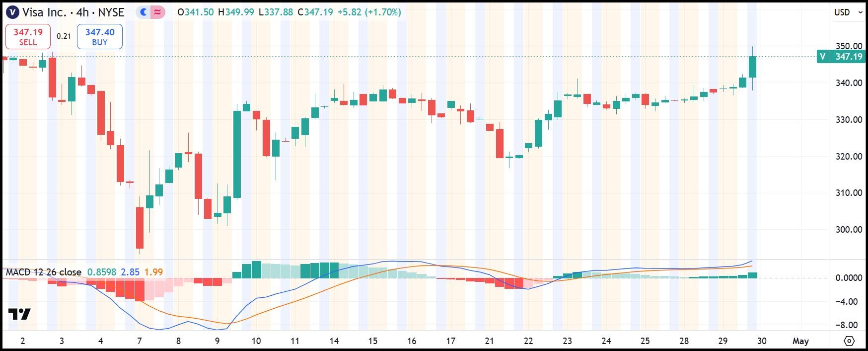The image size is (868, 351).
Task: Open the USD currency dropdown
Action: coord(848,12)
